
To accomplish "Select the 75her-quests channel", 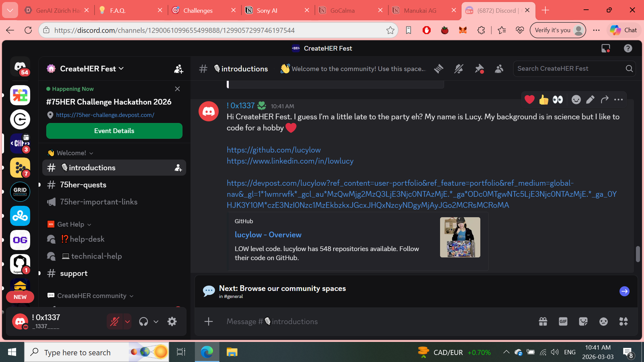I will [83, 185].
